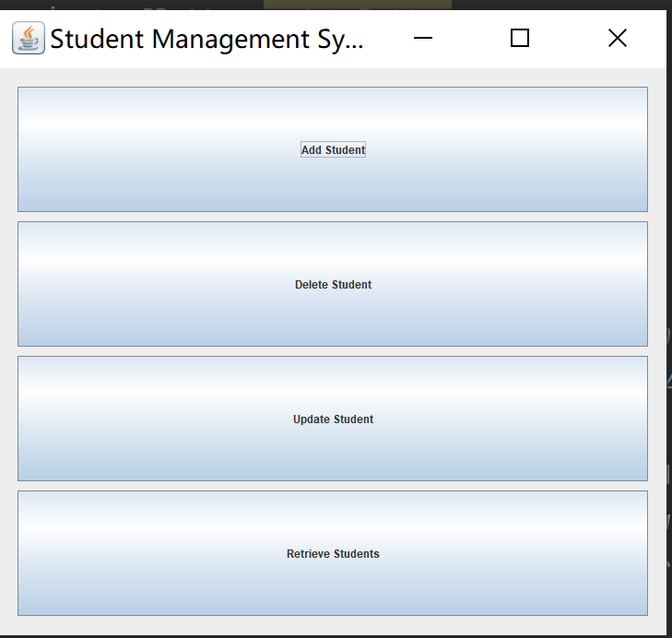Choose Retrieve Students
The image size is (672, 638).
pos(333,553)
